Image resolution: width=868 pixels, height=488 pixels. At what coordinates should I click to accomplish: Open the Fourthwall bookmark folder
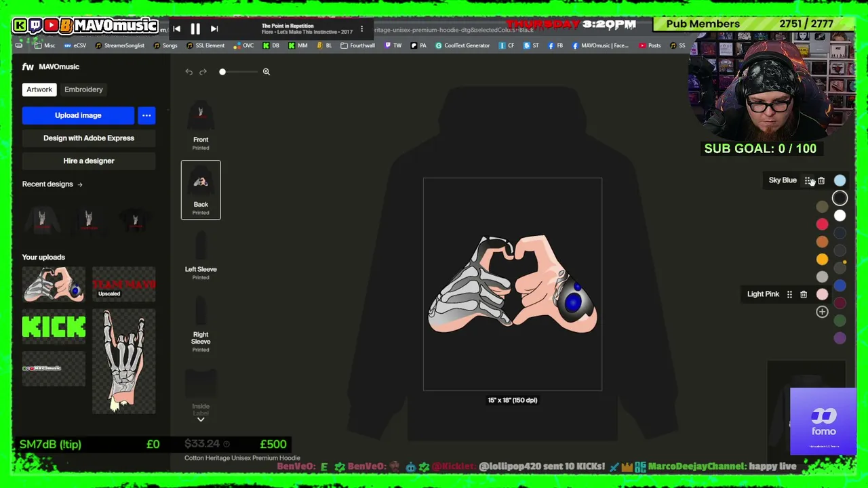coord(357,45)
